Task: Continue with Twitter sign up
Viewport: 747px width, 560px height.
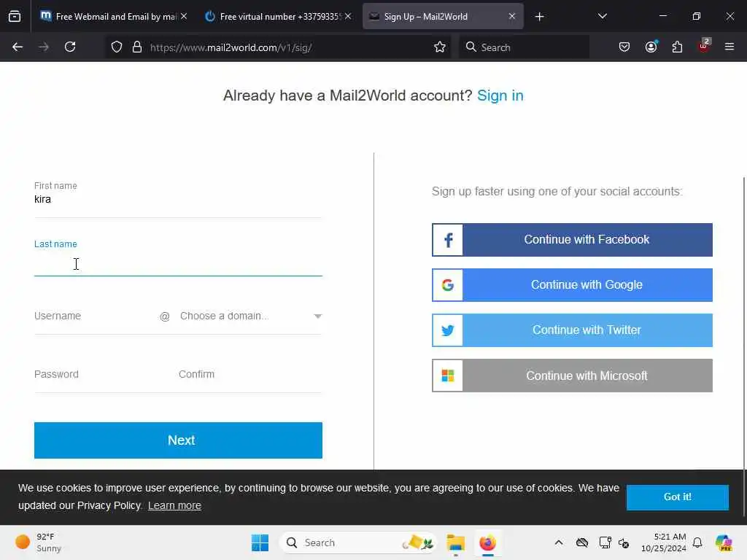Action: click(x=572, y=330)
